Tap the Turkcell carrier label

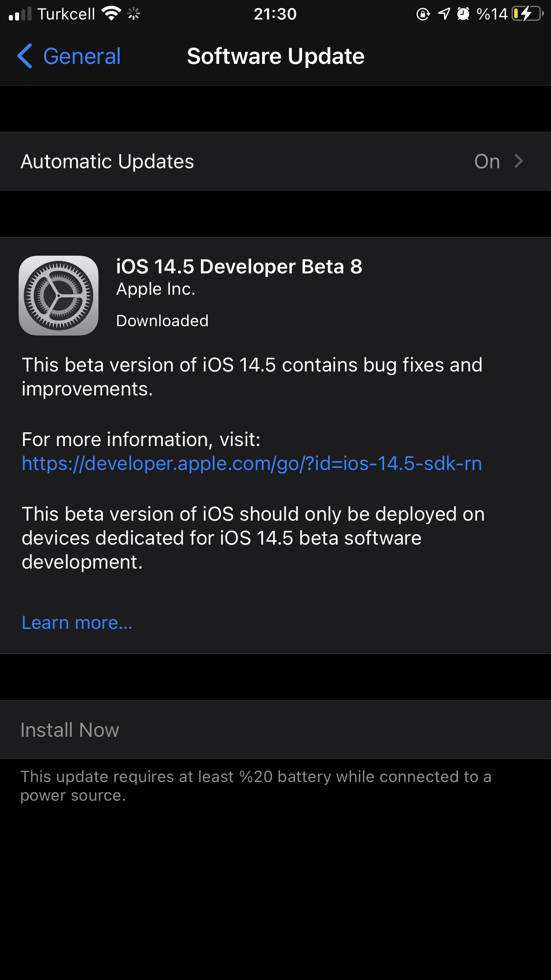coord(66,14)
